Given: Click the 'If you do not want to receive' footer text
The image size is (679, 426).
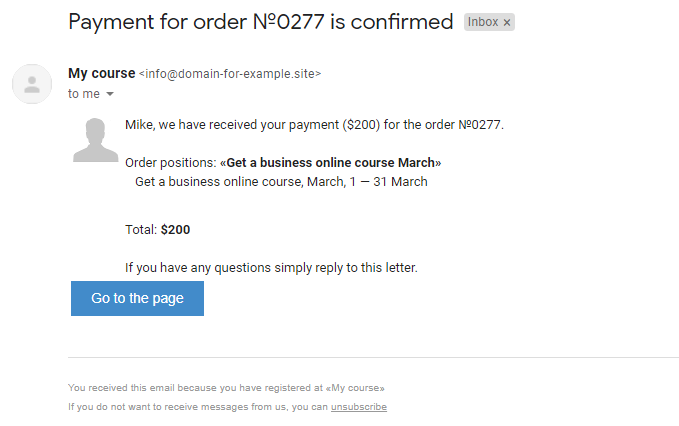Looking at the screenshot, I should point(197,407).
